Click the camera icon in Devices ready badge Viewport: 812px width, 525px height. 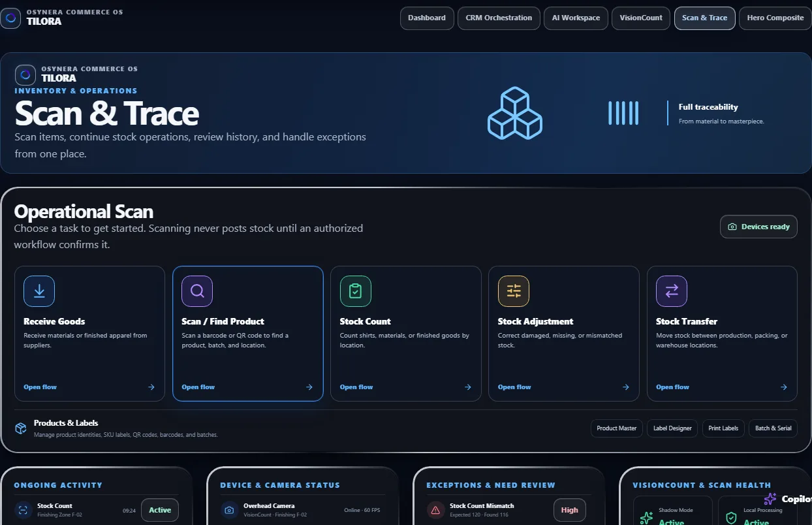(x=732, y=227)
